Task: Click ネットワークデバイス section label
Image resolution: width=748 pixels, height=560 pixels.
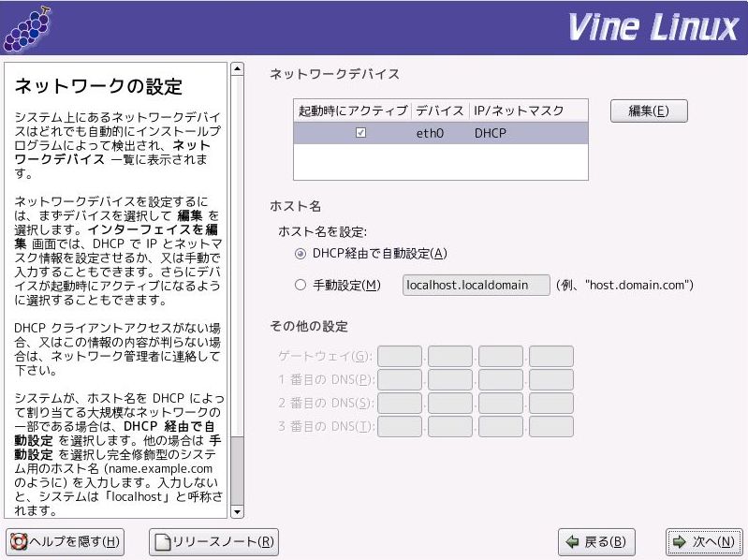Action: 334,74
